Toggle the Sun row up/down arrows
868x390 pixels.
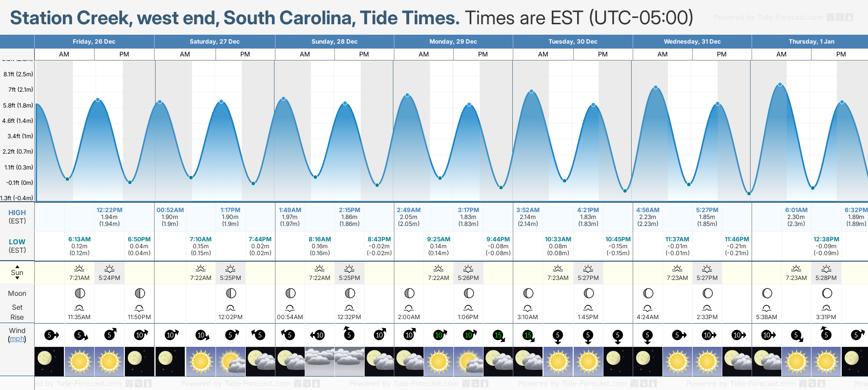pos(17,272)
